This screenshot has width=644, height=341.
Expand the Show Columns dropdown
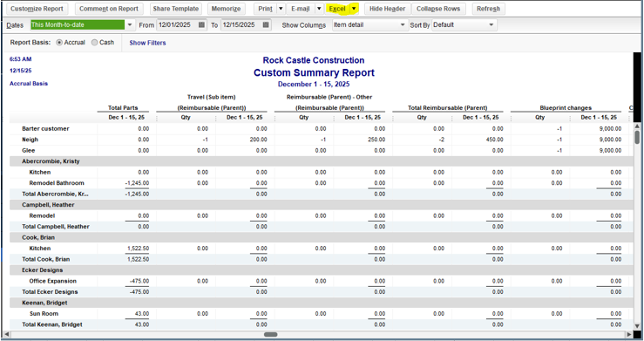point(403,24)
